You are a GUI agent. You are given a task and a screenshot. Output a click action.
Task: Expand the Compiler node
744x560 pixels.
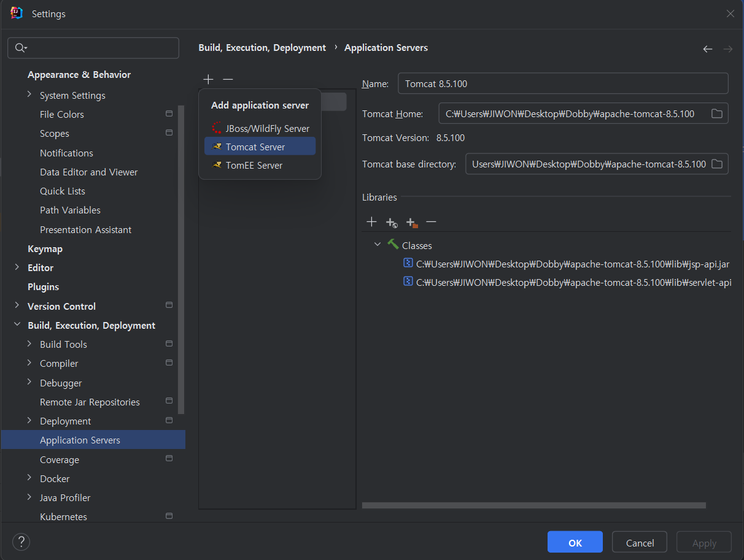coord(29,362)
